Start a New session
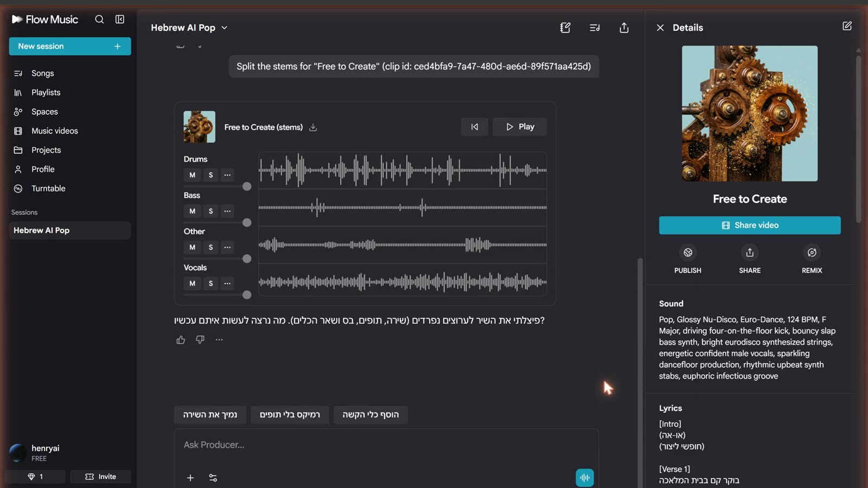 point(70,46)
